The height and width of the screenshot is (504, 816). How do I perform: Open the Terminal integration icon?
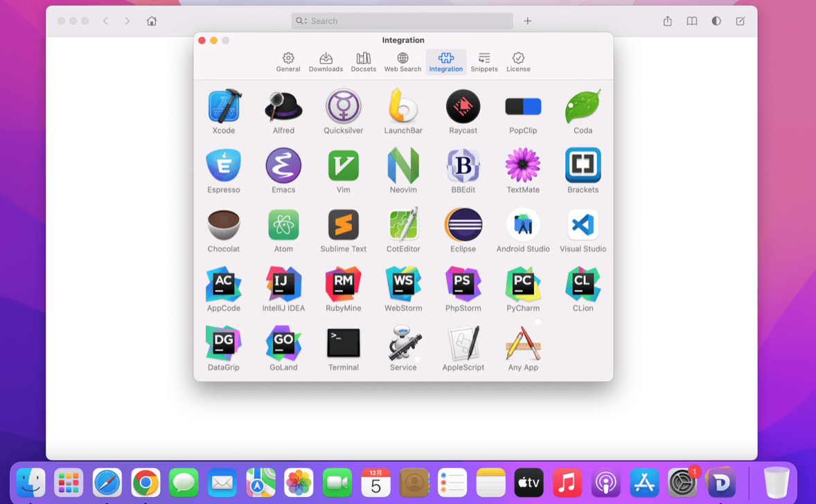344,343
